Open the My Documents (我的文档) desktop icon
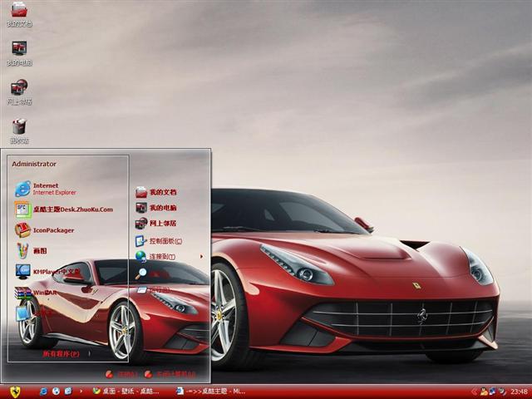532x399 pixels. 19,14
